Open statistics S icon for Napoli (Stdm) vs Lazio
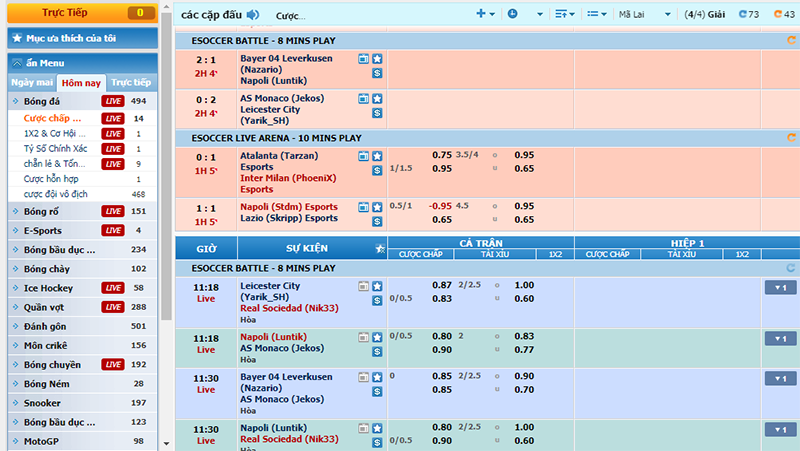The width and height of the screenshot is (800, 451). [x=377, y=221]
